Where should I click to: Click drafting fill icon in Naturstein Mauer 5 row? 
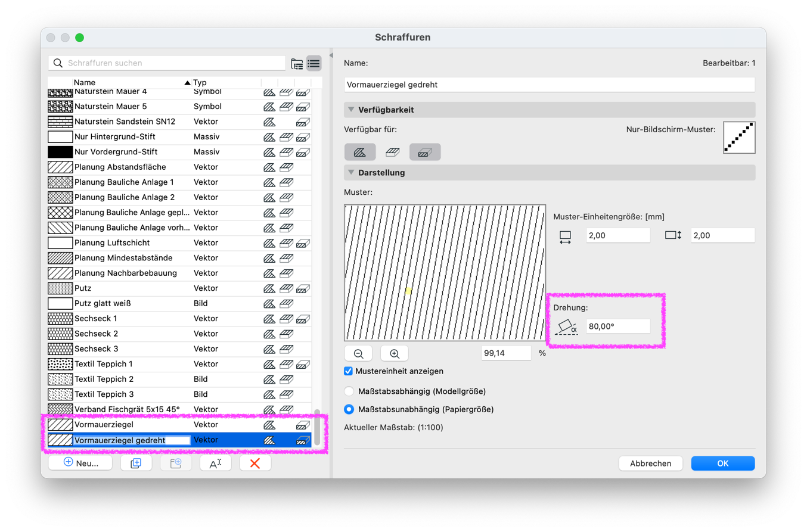click(269, 107)
